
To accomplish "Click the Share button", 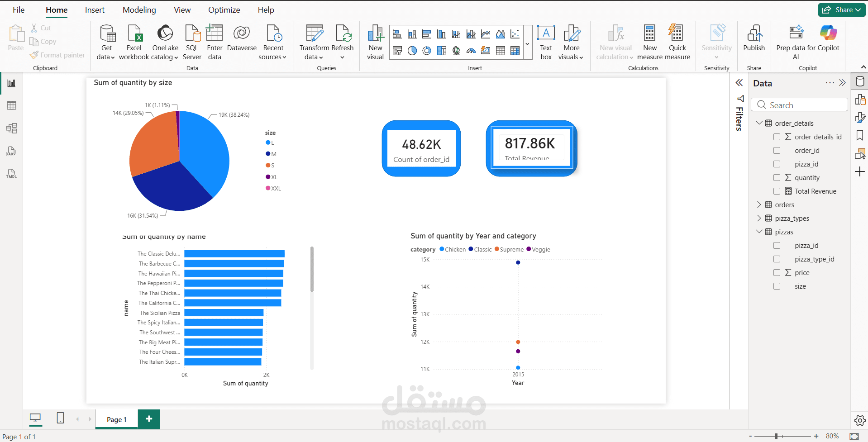I will pos(841,10).
